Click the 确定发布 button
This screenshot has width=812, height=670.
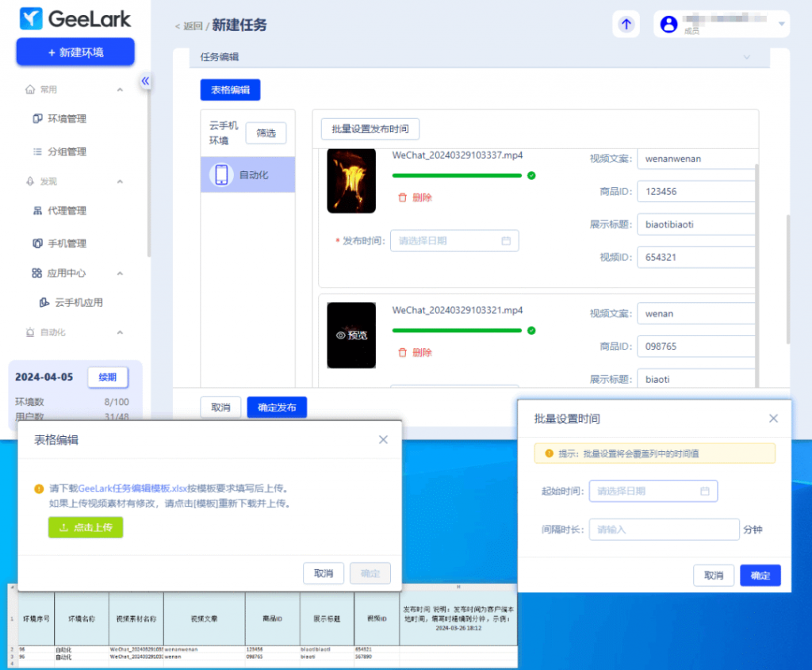click(x=277, y=408)
